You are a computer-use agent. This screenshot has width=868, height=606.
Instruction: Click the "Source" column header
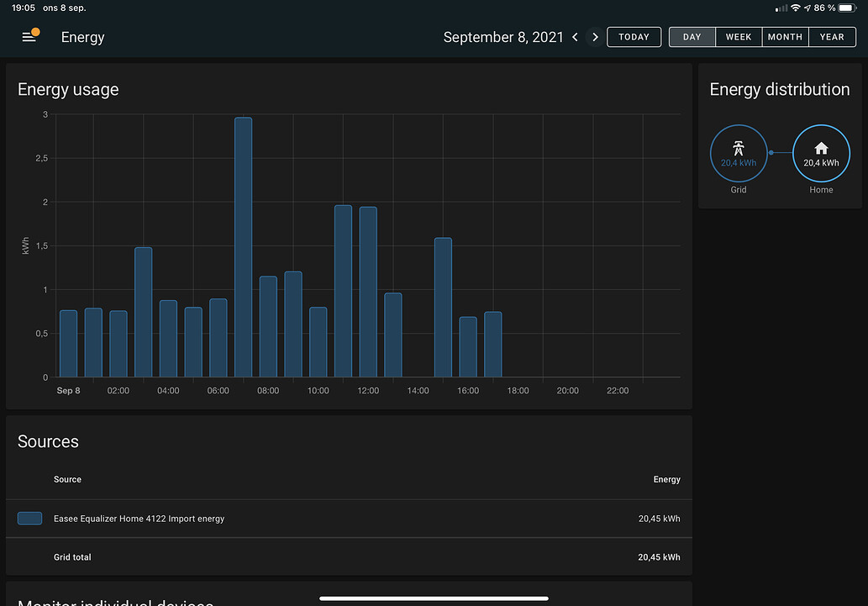point(67,480)
